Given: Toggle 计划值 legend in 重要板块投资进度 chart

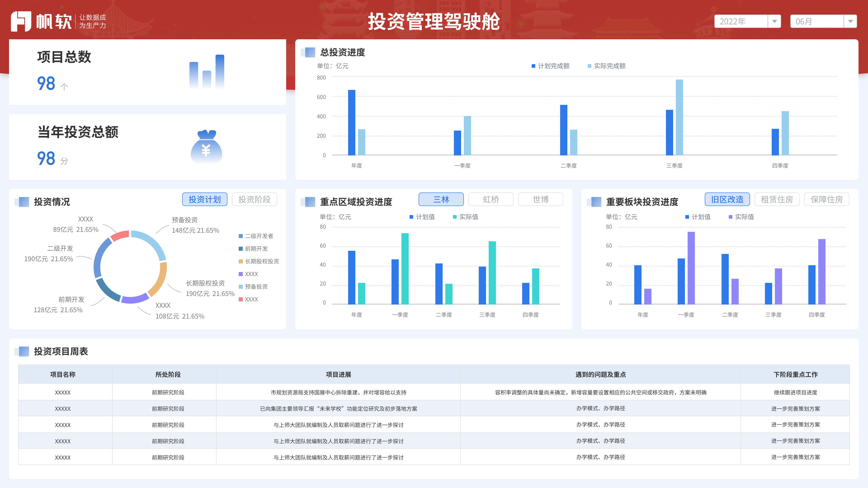Looking at the screenshot, I should [x=698, y=217].
